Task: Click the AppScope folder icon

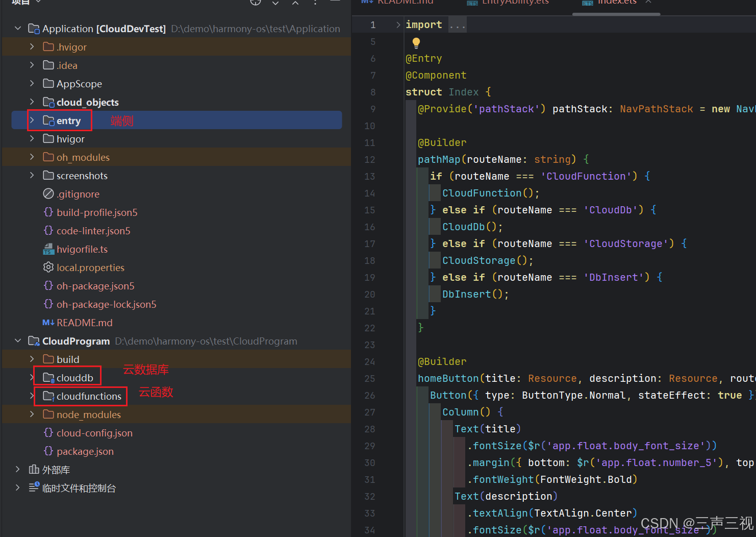Action: 48,84
